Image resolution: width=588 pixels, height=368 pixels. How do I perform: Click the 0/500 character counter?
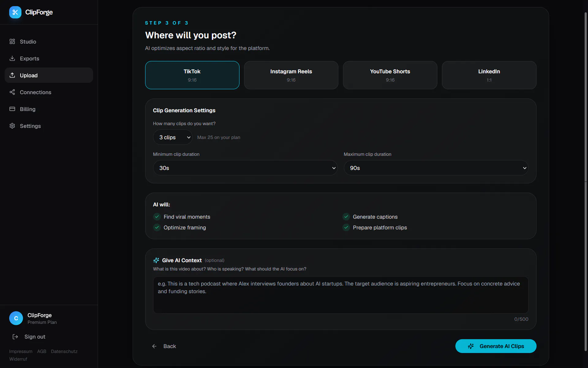[x=521, y=319]
